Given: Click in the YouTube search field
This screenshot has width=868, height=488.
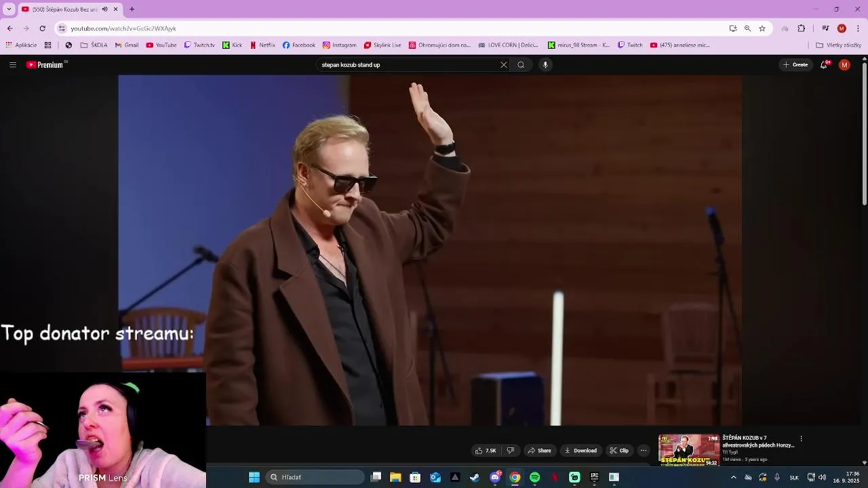Looking at the screenshot, I should (x=407, y=65).
